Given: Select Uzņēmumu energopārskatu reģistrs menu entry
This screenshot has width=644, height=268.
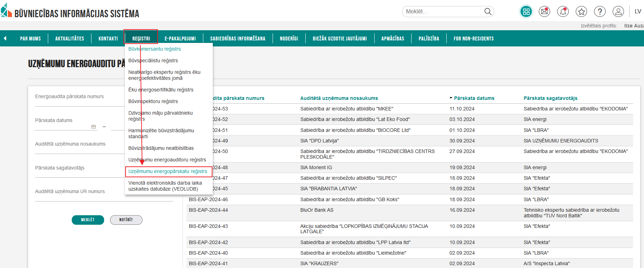Looking at the screenshot, I should (x=168, y=171).
